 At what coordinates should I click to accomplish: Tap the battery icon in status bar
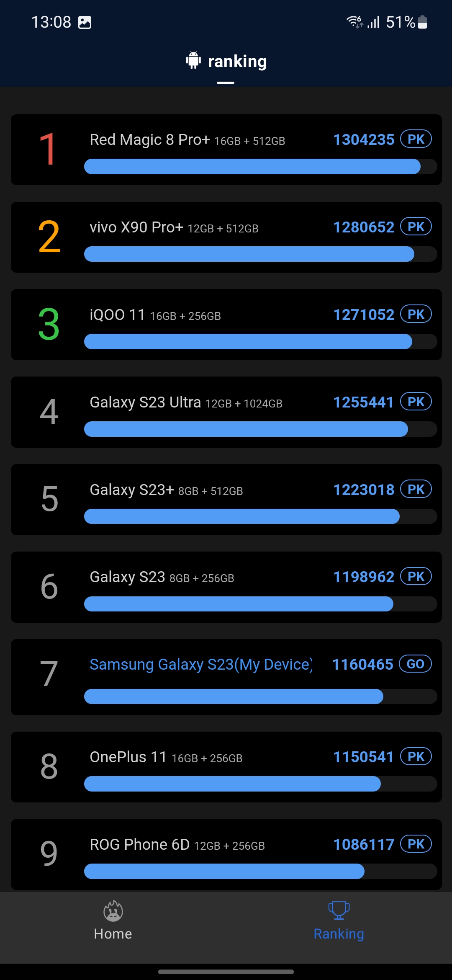tap(423, 22)
